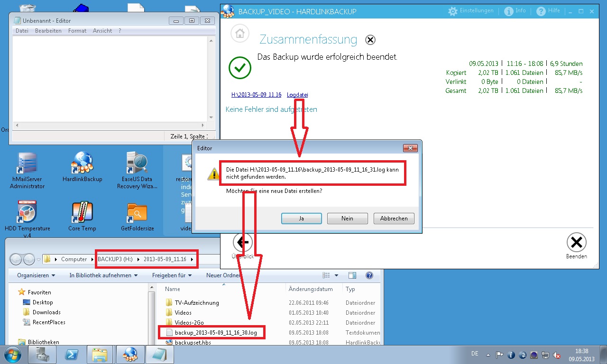The height and width of the screenshot is (364, 607).
Task: Select the Videos folder in file list
Action: pos(183,313)
